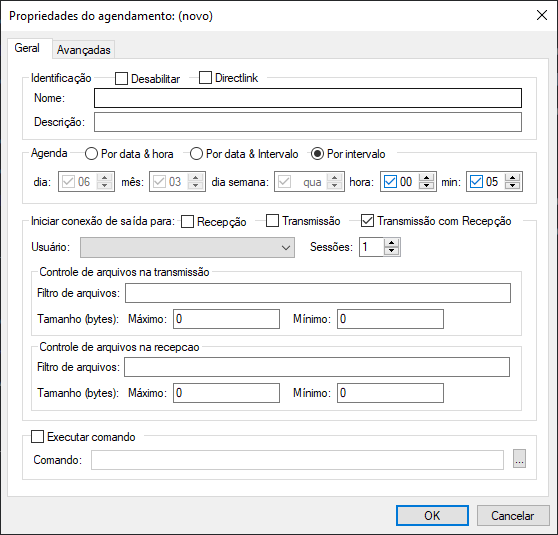
Task: Select the Por data & hora radio
Action: pyautogui.click(x=91, y=154)
